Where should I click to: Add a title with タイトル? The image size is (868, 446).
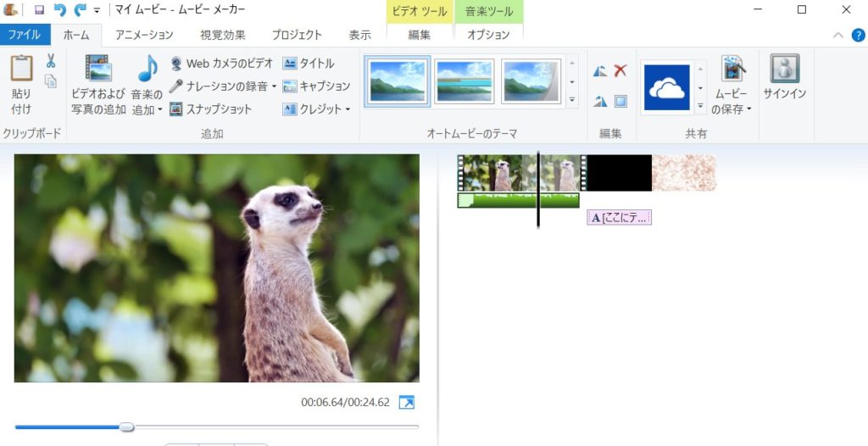(309, 63)
